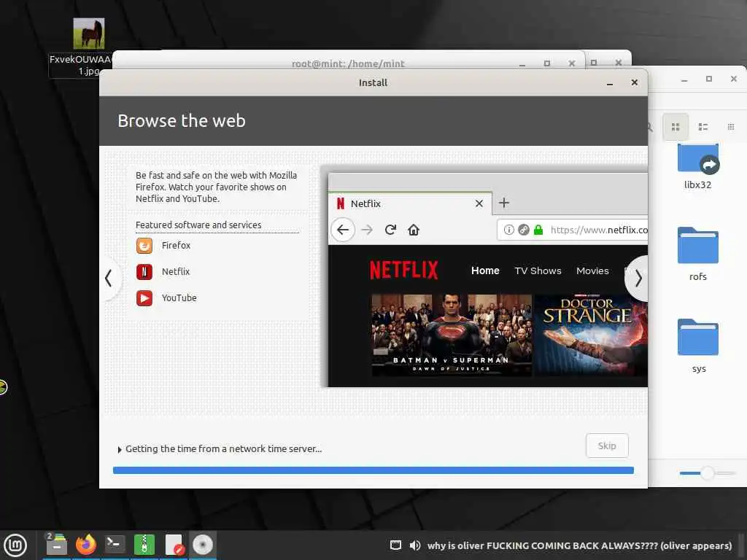Select the installer disc taskbar icon
This screenshot has height=560, width=747.
pos(203,544)
